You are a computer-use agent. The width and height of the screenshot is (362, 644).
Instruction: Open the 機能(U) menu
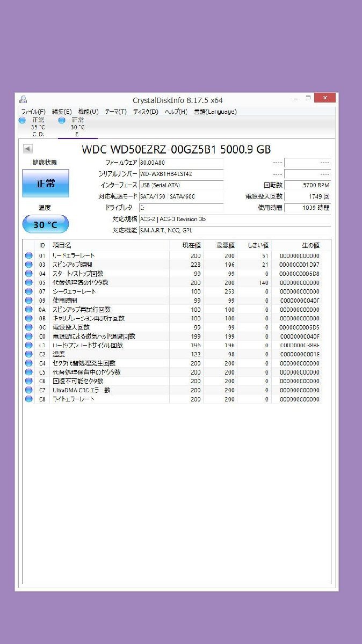[x=89, y=112]
